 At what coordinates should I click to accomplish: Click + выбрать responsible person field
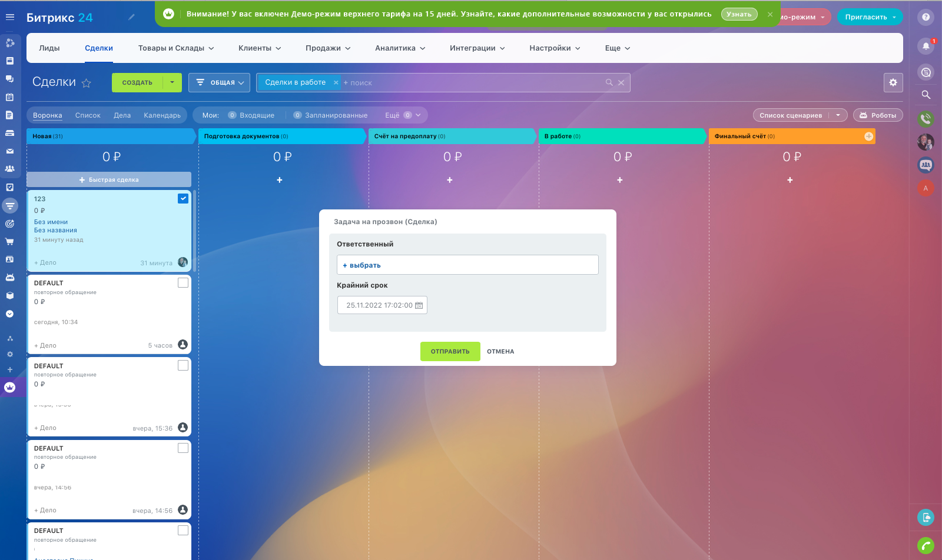pos(467,265)
